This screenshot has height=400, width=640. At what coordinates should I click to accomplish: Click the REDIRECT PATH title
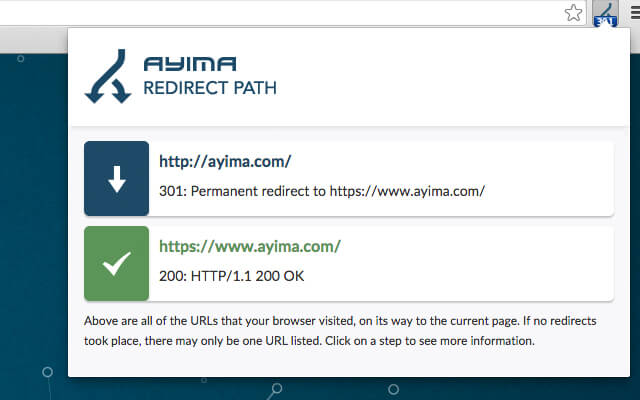coord(210,88)
